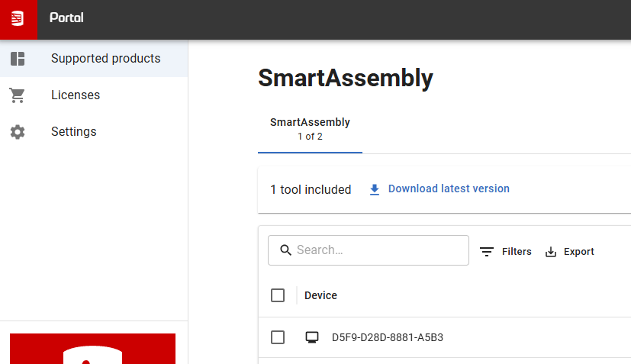
Task: Click the Filters lines icon
Action: [x=487, y=252]
